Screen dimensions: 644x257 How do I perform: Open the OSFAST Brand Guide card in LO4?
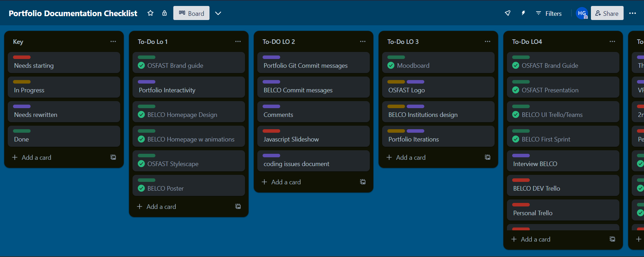coord(563,62)
